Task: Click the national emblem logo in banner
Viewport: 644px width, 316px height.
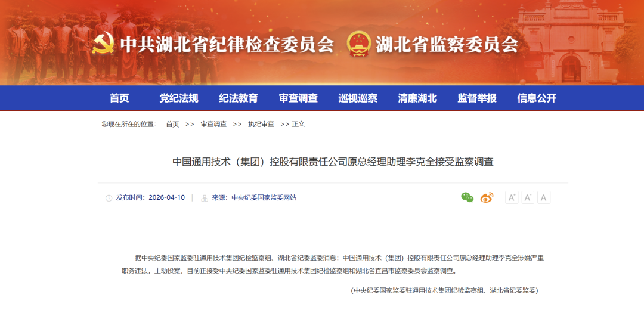Action: (x=358, y=44)
